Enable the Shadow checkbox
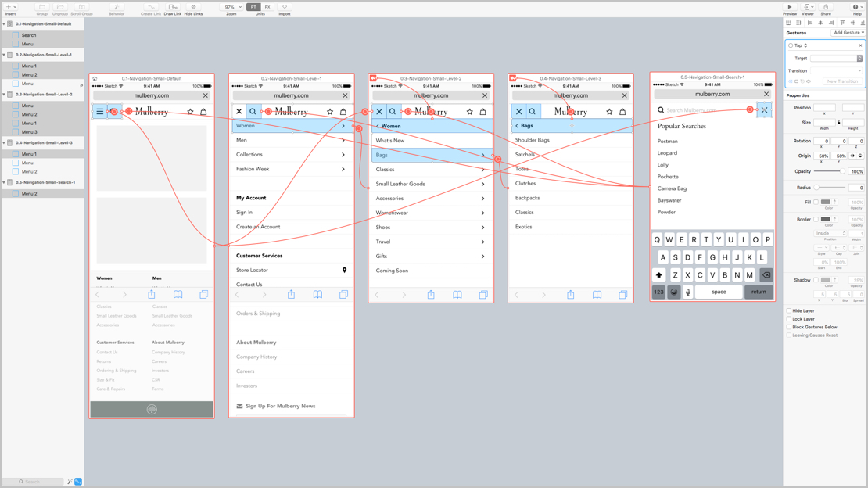Screen dimensions: 868x488 816,280
